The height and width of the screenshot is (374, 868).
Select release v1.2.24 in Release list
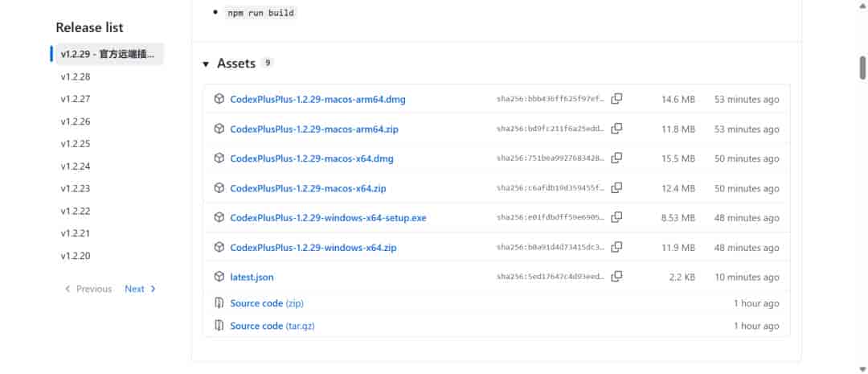pos(76,166)
